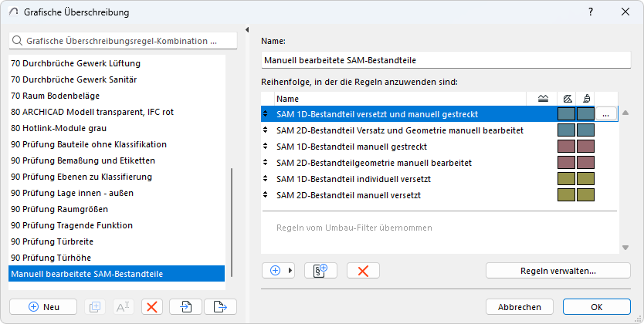Click the import rule combination icon
644x324 pixels.
(x=185, y=306)
